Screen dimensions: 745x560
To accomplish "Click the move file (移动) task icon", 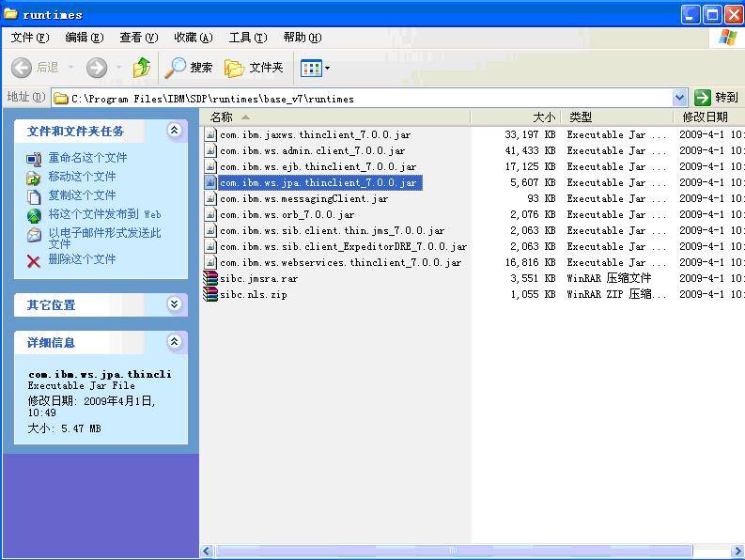I will point(34,178).
